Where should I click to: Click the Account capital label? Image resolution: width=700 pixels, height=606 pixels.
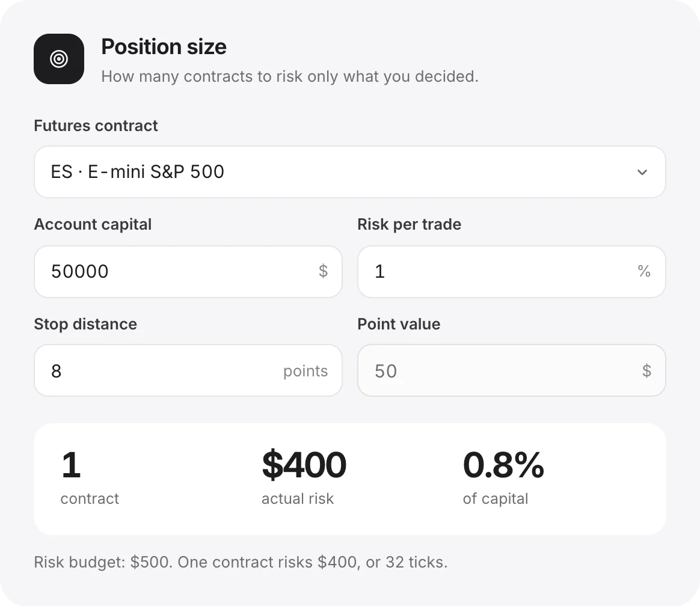(x=93, y=224)
